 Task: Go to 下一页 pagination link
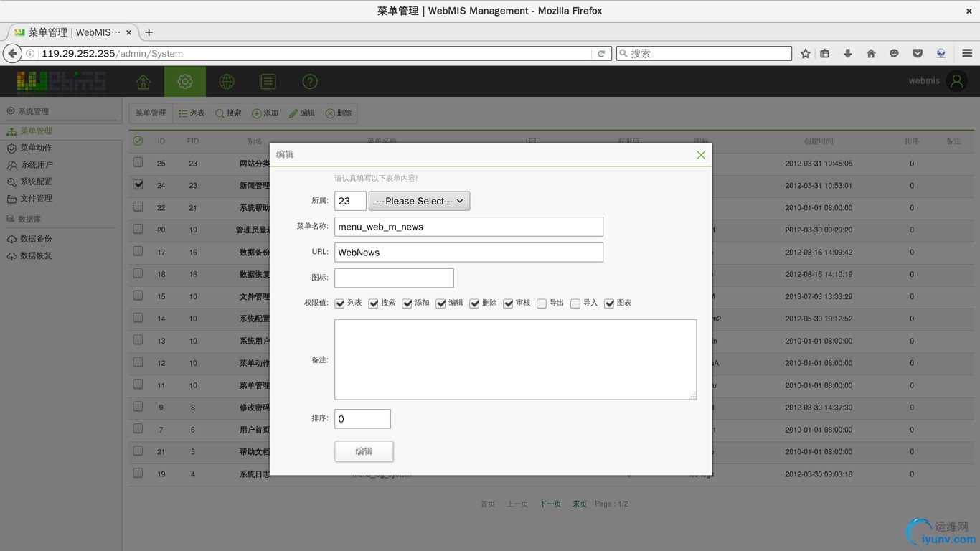(550, 504)
